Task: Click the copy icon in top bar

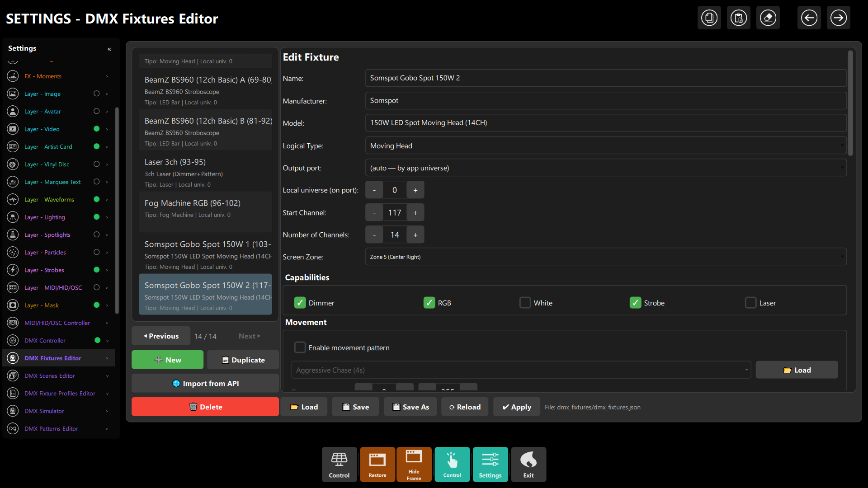Action: [x=709, y=18]
